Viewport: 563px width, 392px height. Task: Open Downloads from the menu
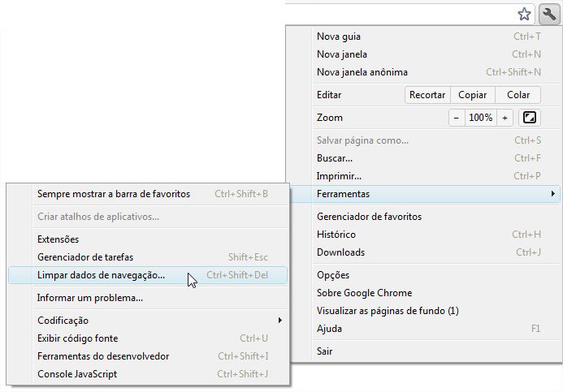point(340,252)
